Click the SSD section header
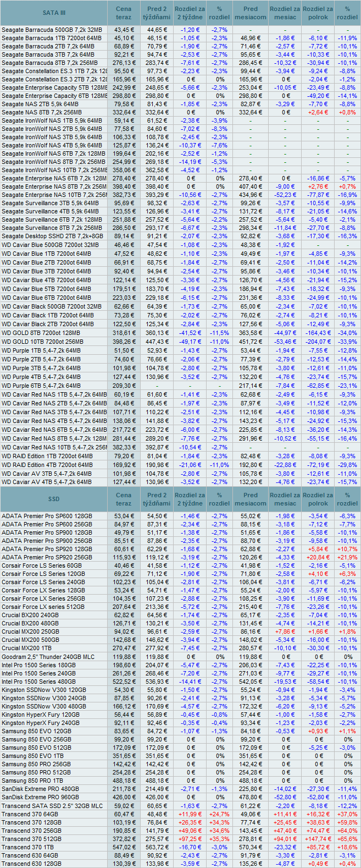 [x=54, y=499]
